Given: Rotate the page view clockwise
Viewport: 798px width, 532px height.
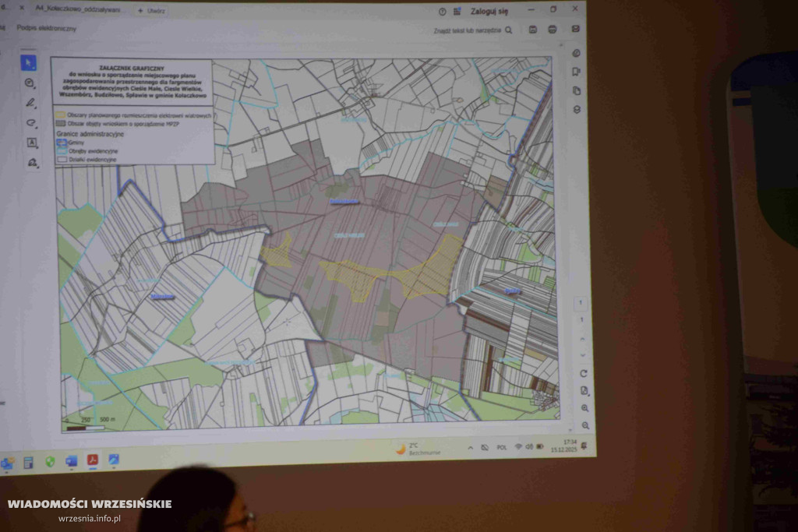Looking at the screenshot, I should click(584, 373).
